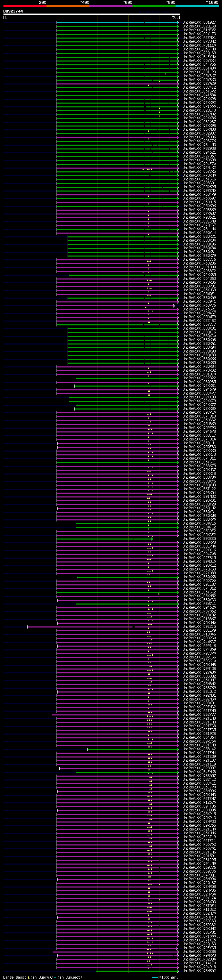Click the Large gaps legend text
Screen dimensions: 222x980
42,977
